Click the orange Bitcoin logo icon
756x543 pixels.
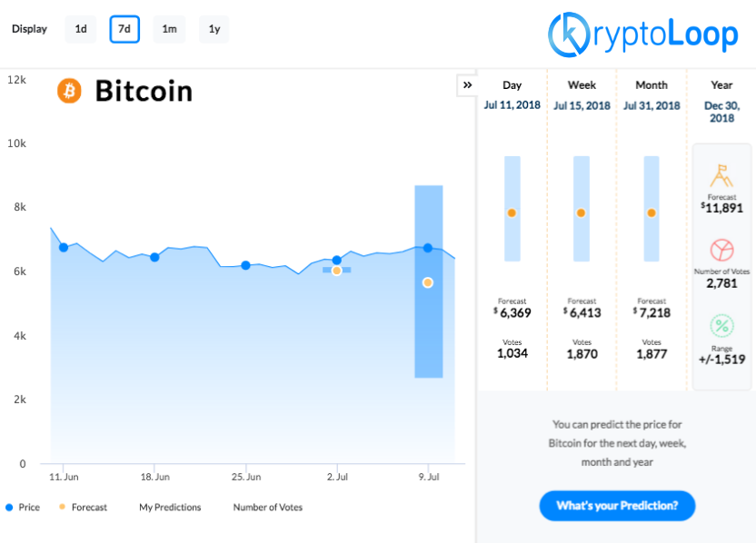[x=69, y=91]
